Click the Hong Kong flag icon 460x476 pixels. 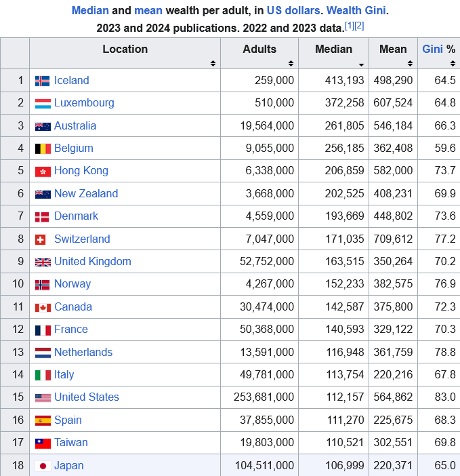click(43, 172)
